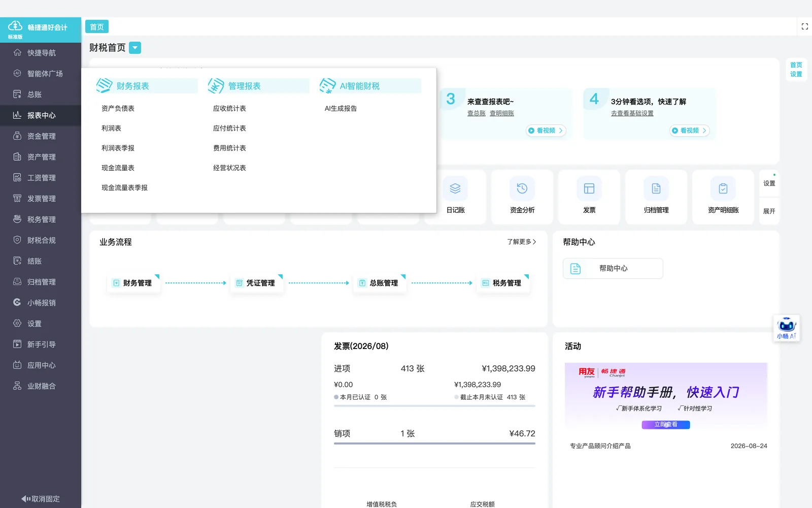The width and height of the screenshot is (812, 508).
Task: Toggle fullscreen icon at top right
Action: [x=804, y=26]
